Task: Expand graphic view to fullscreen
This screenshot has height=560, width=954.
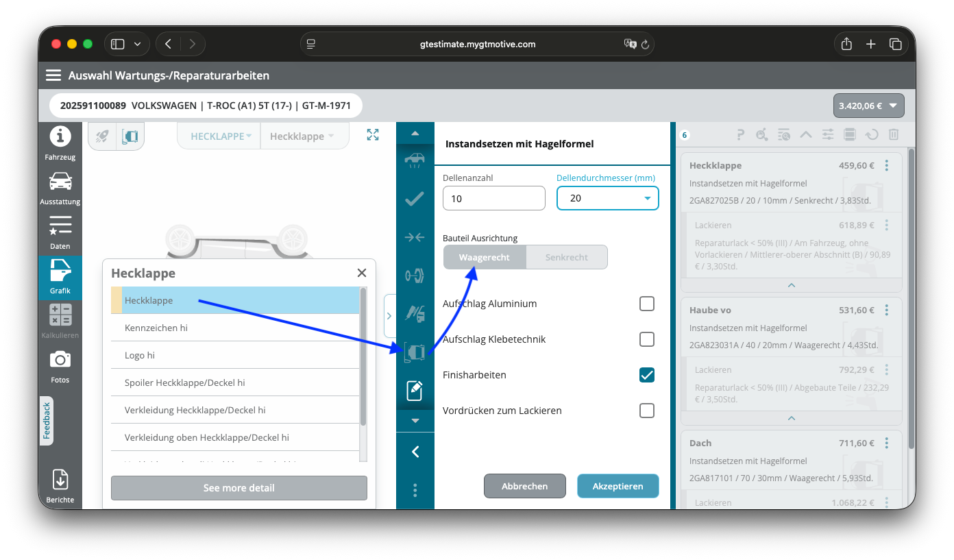Action: (373, 135)
